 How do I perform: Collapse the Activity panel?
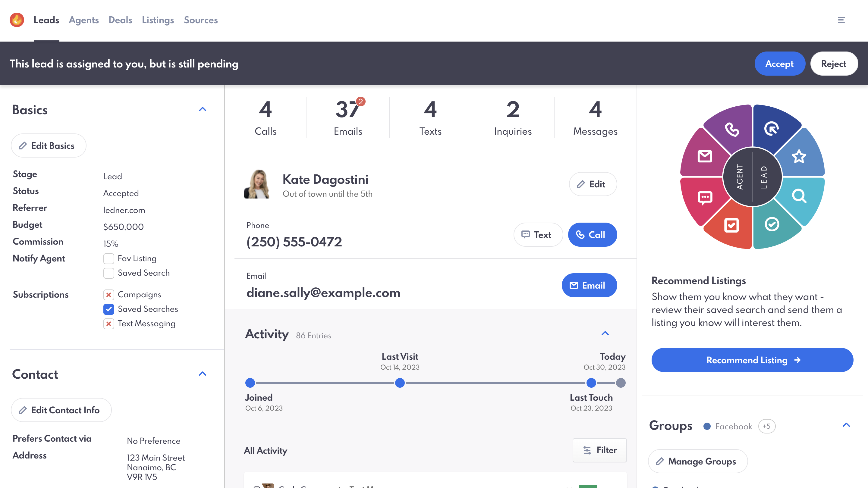tap(605, 333)
